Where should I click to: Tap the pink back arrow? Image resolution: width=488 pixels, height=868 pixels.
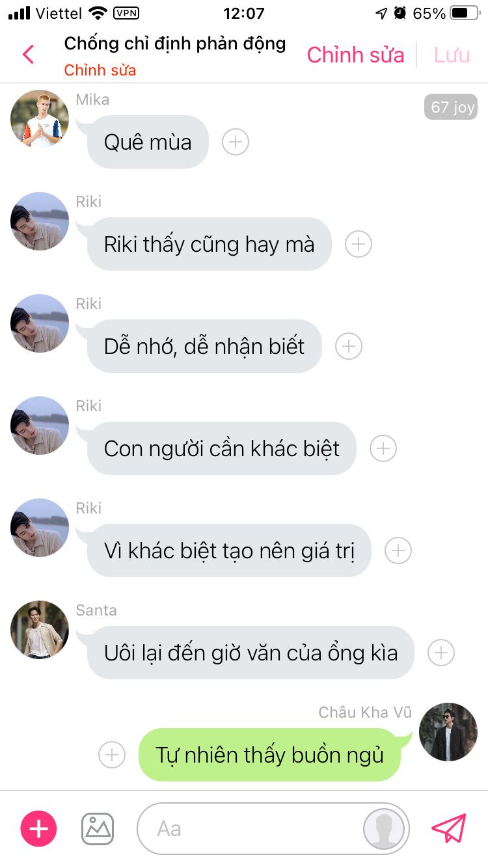pos(28,55)
